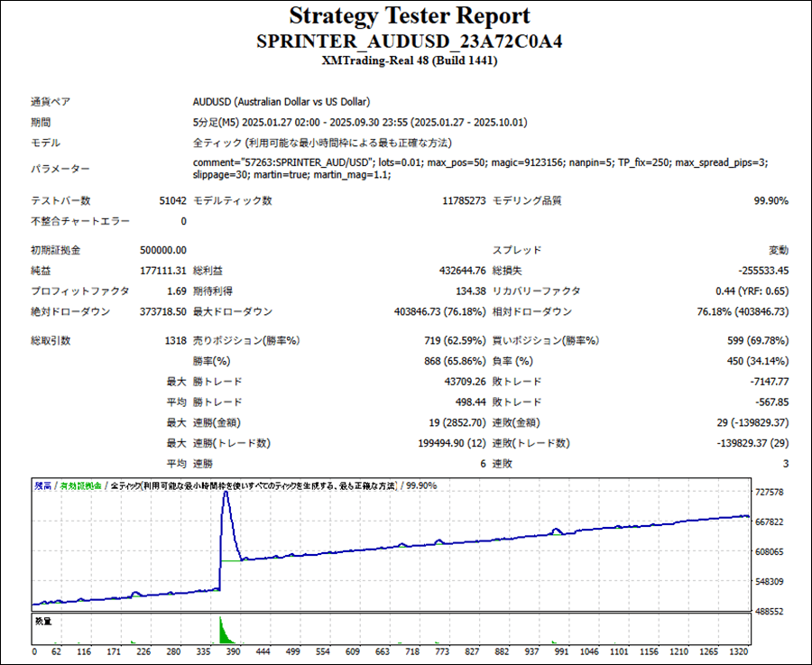The width and height of the screenshot is (812, 665).
Task: Click the tall green volume bar
Action: (x=221, y=630)
